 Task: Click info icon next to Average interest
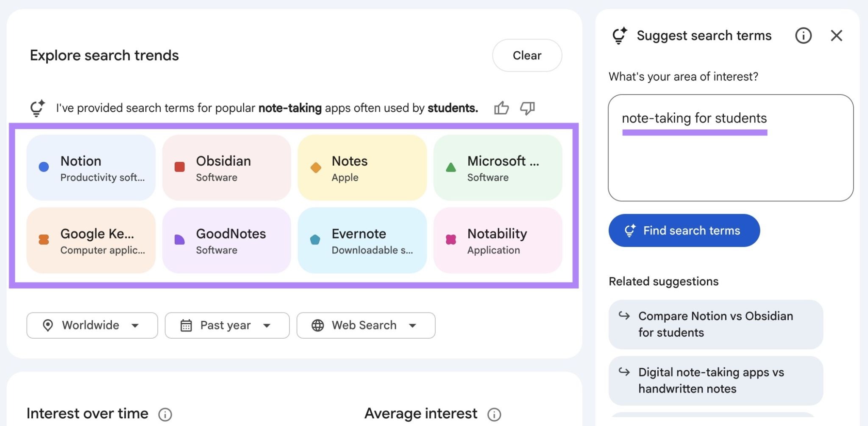494,414
